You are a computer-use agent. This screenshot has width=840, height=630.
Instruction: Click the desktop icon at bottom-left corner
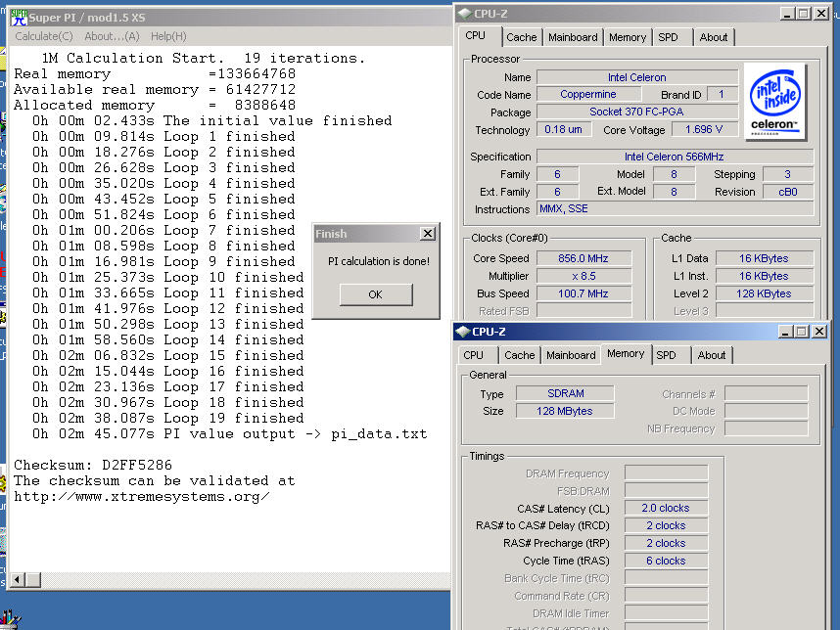tap(10, 620)
